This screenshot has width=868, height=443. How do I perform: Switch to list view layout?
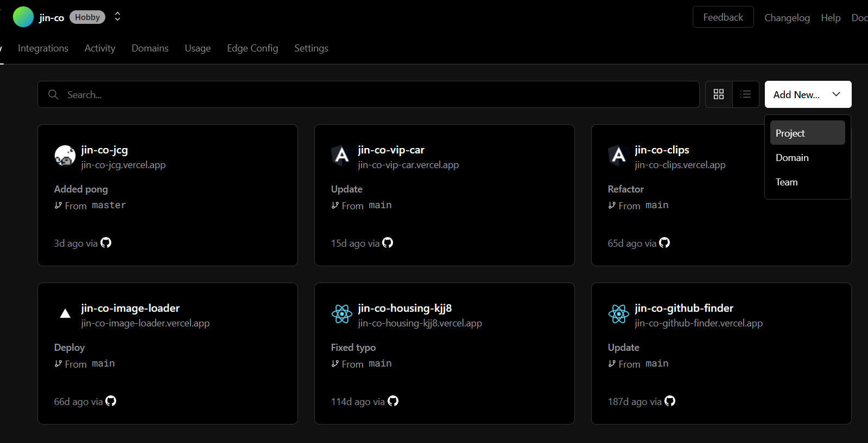[746, 94]
